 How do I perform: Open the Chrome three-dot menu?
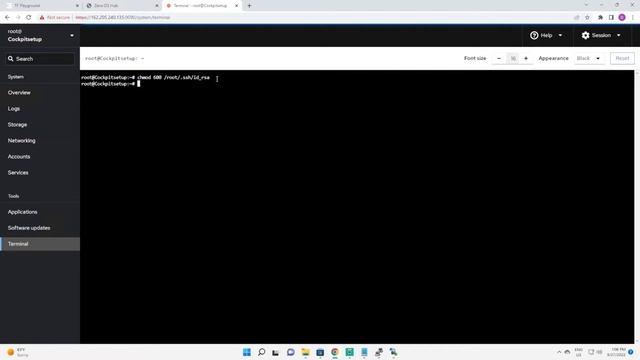tap(633, 18)
